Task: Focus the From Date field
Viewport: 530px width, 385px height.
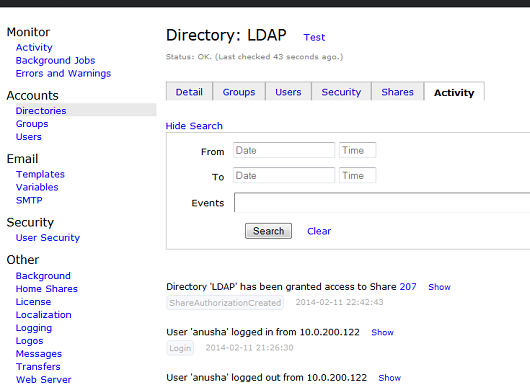Action: tap(284, 150)
